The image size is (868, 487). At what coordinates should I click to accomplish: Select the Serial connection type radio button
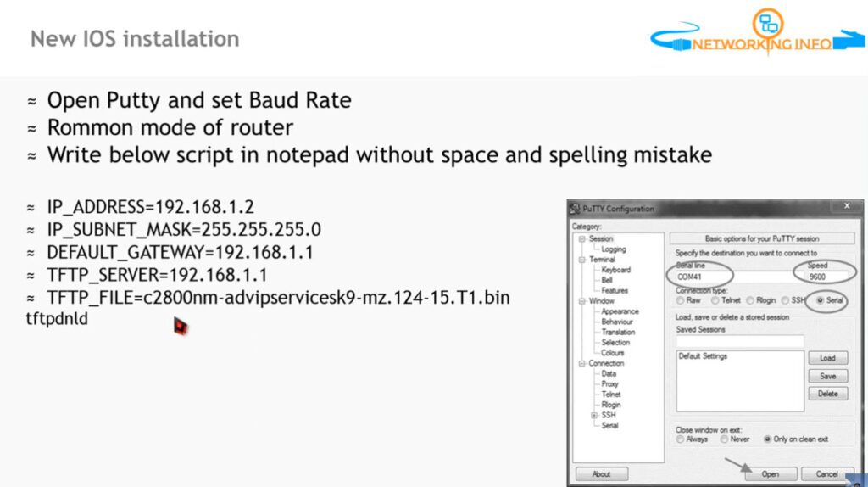click(x=820, y=300)
